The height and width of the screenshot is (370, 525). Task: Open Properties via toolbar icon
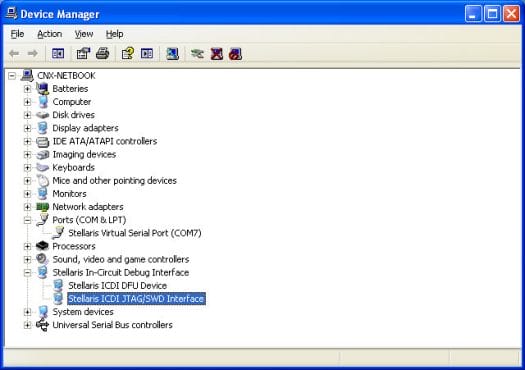83,54
